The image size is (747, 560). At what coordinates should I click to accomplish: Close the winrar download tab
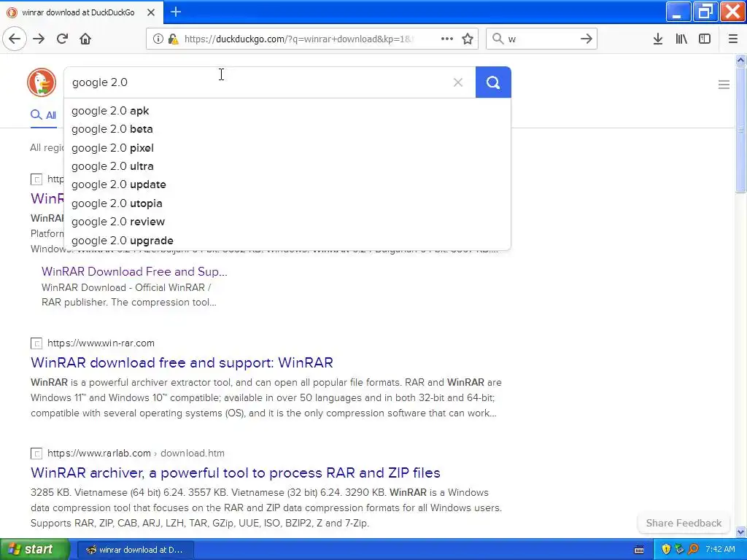(x=151, y=12)
